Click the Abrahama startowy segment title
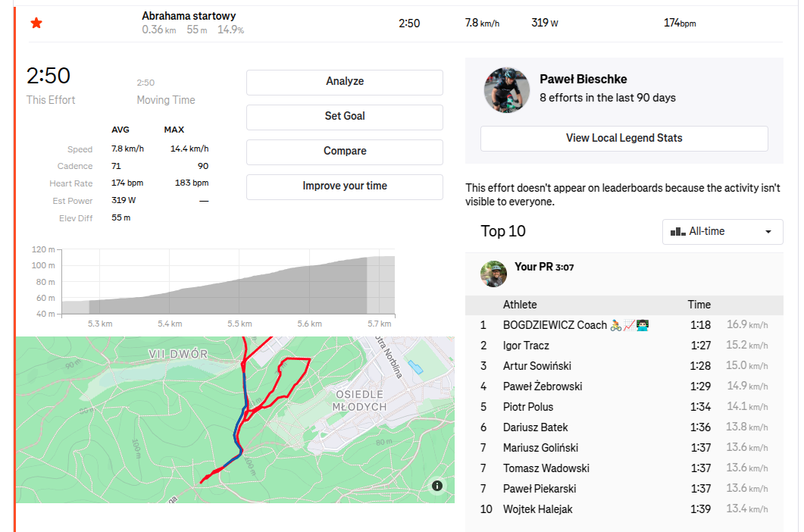 pyautogui.click(x=189, y=16)
